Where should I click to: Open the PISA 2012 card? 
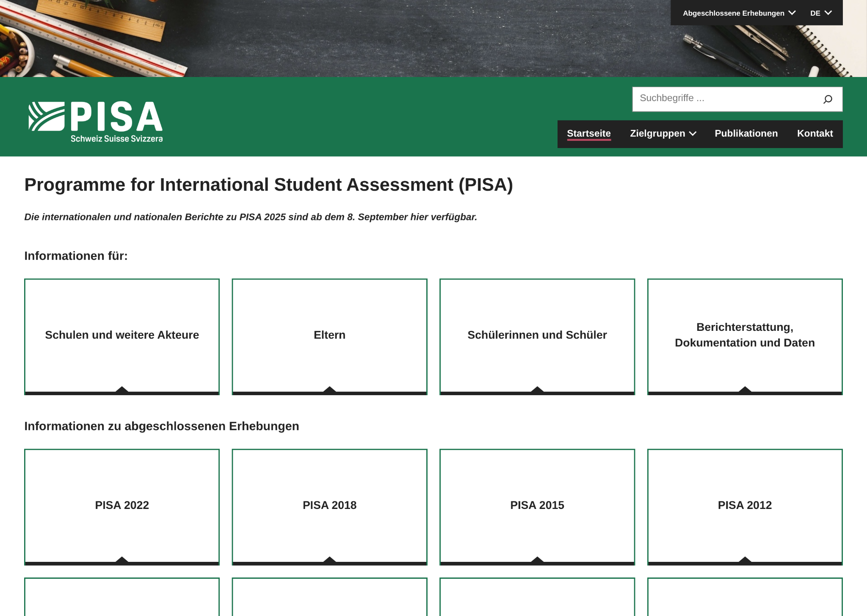[x=745, y=507]
